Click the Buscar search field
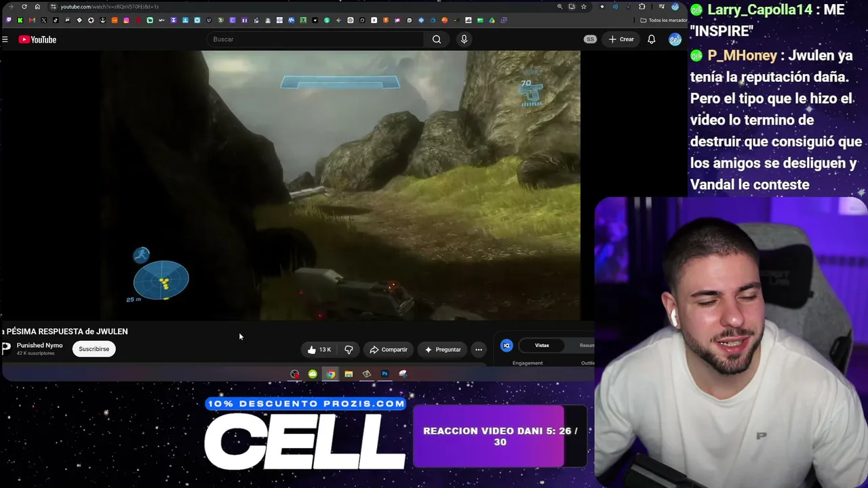The width and height of the screenshot is (868, 488). point(315,39)
